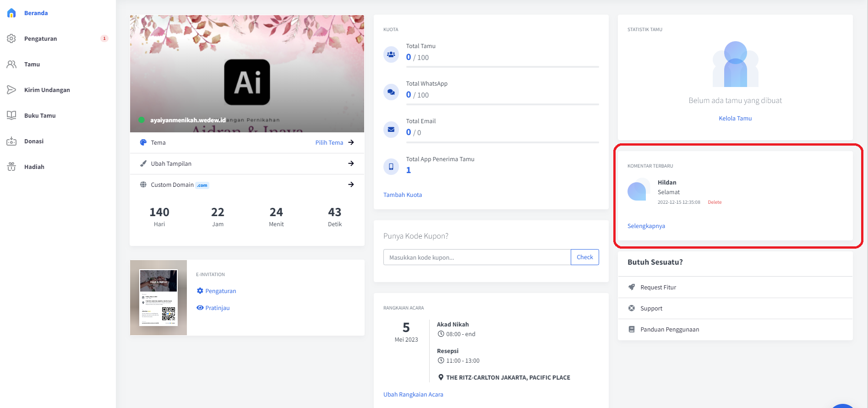Click THE RITZ-CARLTON JAKARTA, PACIFIC PLACE text
868x408 pixels.
508,377
